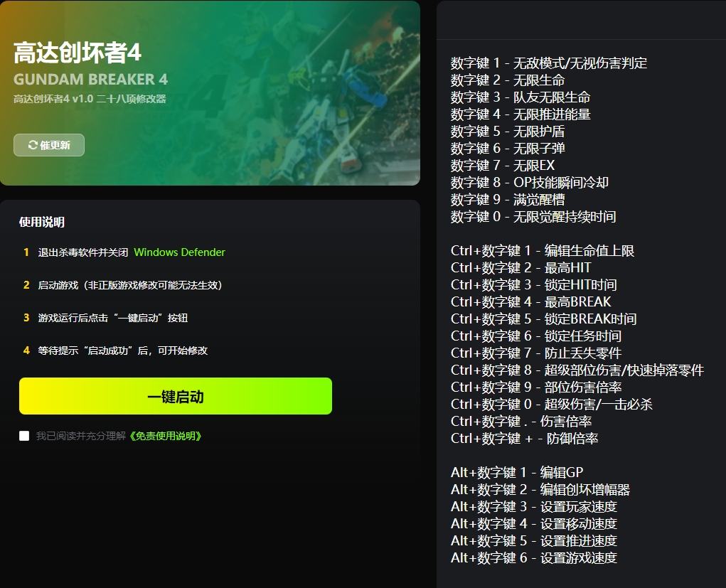Select Alt+数字键 2 - 编辑创坏增幅器 row
Viewport: 726px width, 588px height.
tap(540, 489)
